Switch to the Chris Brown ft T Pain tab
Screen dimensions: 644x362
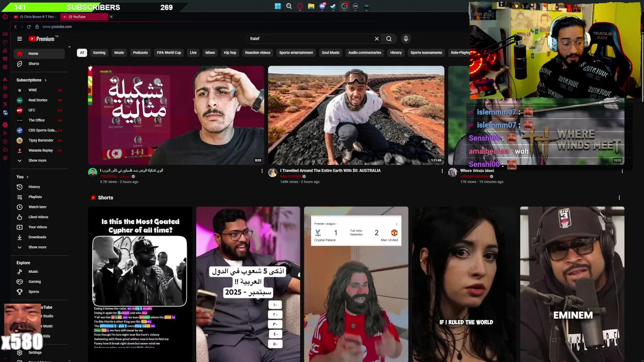(35, 17)
